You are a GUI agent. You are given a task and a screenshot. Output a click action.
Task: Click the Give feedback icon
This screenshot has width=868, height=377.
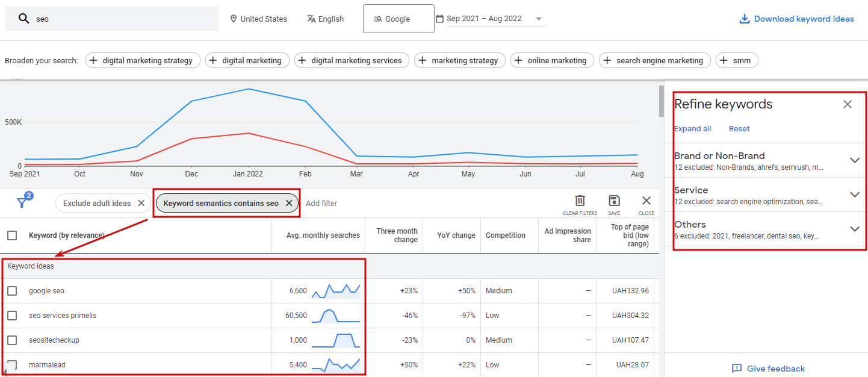click(737, 369)
